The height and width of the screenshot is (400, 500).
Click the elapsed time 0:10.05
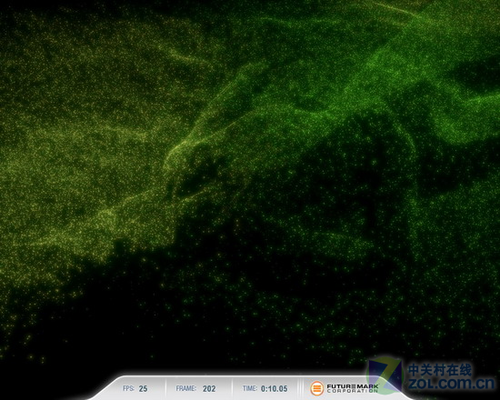pyautogui.click(x=274, y=389)
